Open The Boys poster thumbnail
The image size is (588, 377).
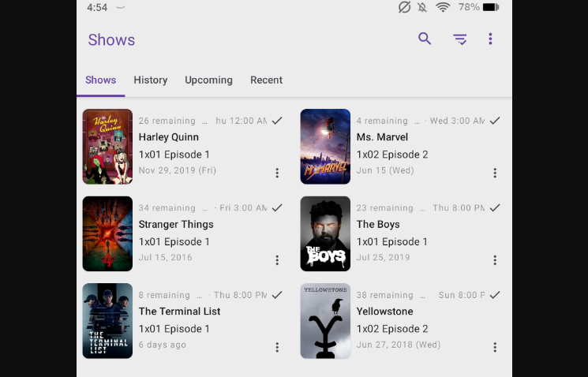(325, 233)
